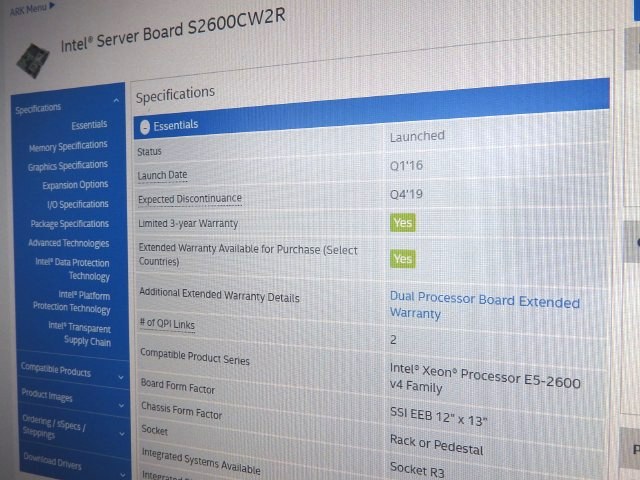This screenshot has width=640, height=480.
Task: Click the Specifications section heading
Action: coord(175,94)
